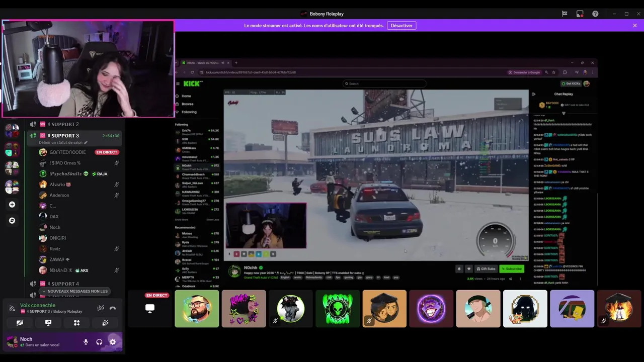Select the green alien avatar tile
The image size is (644, 362).
(x=338, y=309)
